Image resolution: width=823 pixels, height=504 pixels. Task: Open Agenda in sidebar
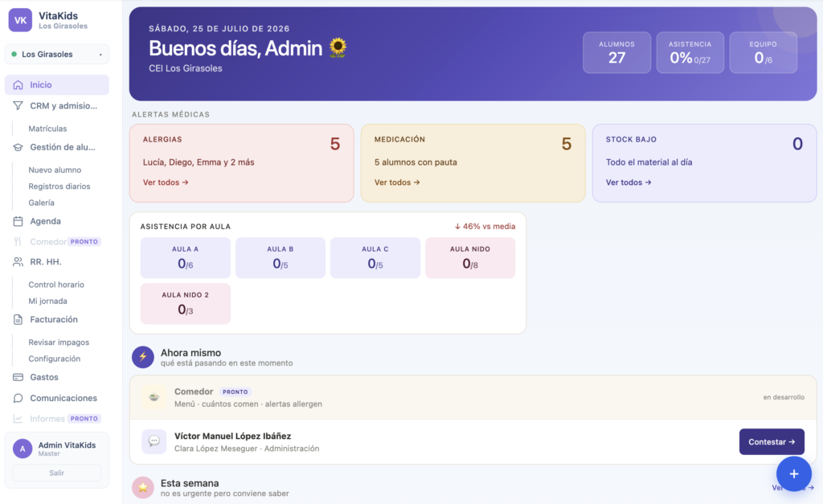[57, 221]
